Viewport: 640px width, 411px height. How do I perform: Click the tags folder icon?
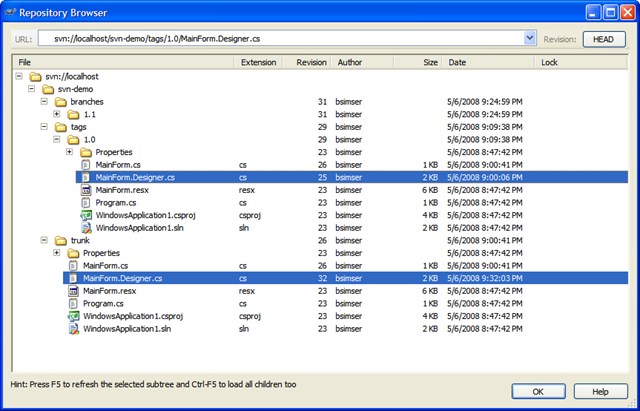[x=61, y=127]
